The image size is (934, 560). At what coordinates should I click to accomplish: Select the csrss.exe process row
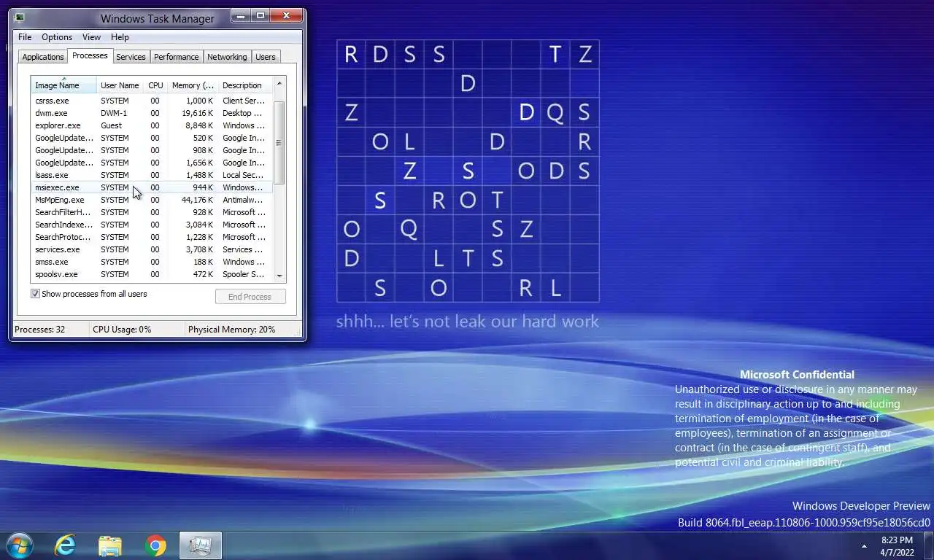(x=152, y=101)
